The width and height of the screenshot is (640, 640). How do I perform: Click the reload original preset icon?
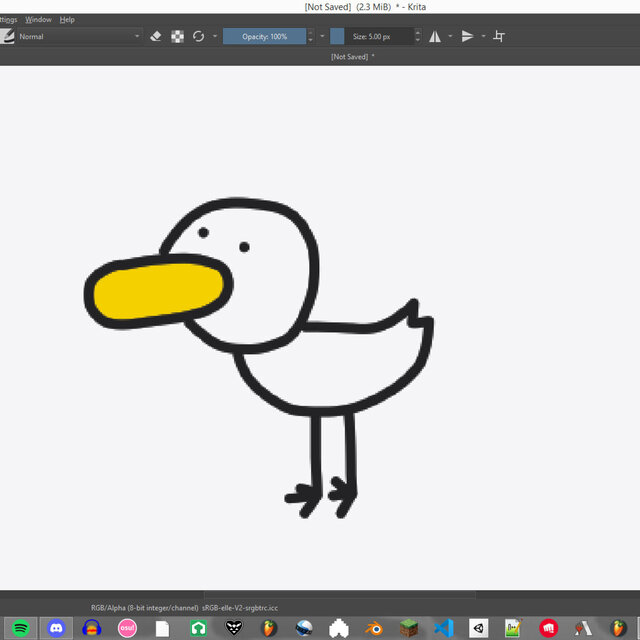click(198, 36)
